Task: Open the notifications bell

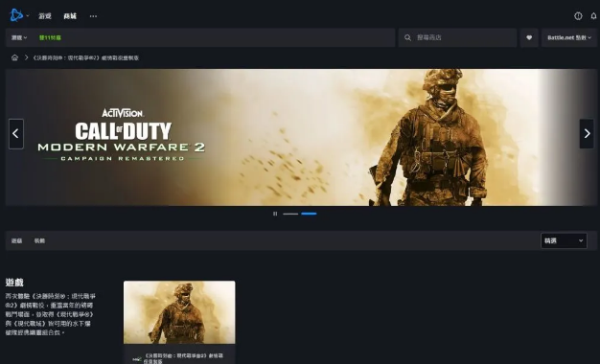Action: [x=593, y=16]
